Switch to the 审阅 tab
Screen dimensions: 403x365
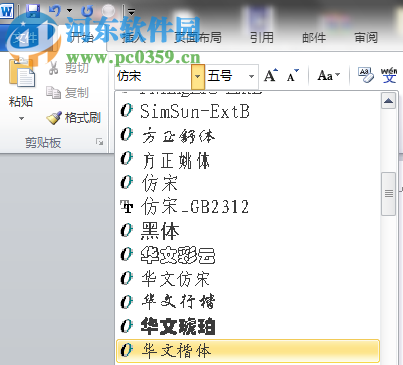[366, 37]
